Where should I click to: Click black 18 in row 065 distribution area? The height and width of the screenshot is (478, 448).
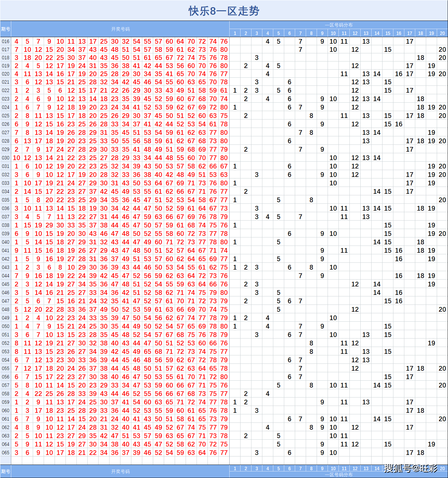click(421, 453)
